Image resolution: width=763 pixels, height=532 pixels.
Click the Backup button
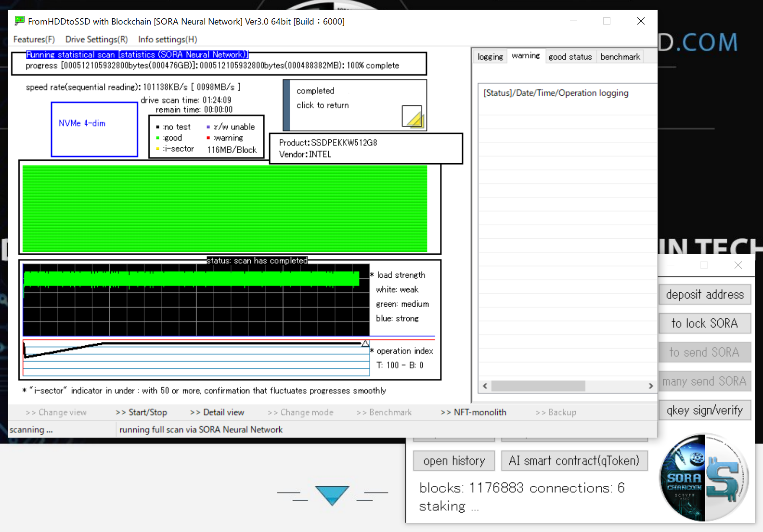tap(556, 413)
